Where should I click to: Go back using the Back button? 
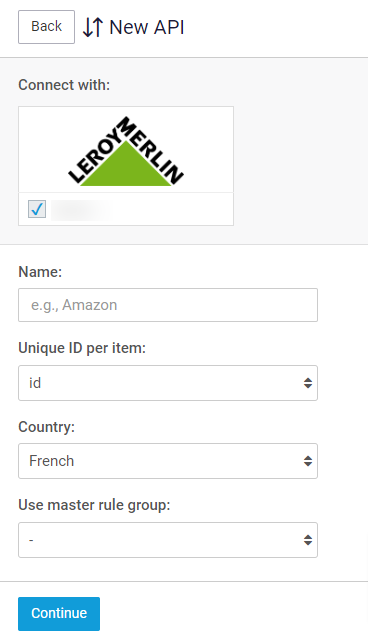pyautogui.click(x=46, y=27)
